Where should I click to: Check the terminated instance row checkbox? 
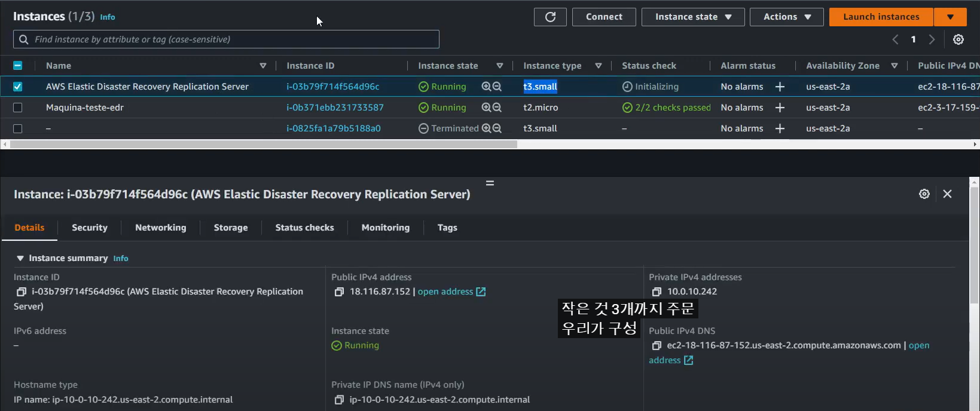coord(17,128)
